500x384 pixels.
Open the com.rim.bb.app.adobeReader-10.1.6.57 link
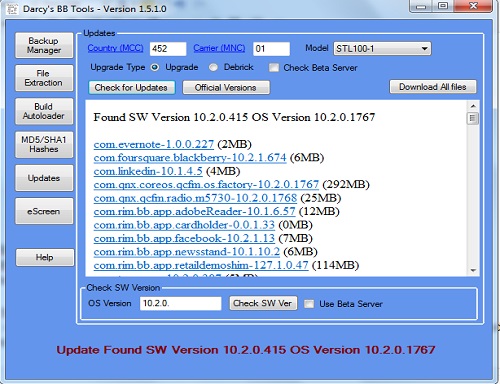coord(194,211)
